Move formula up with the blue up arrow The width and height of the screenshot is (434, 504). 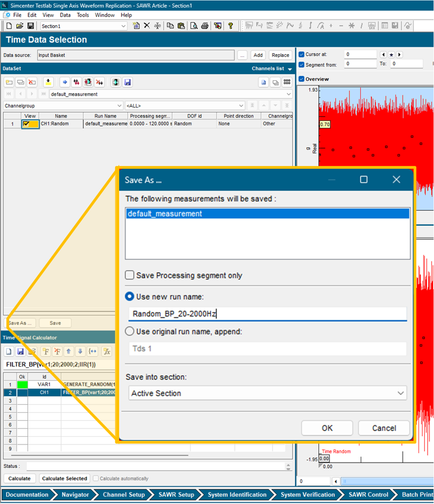[x=68, y=351]
